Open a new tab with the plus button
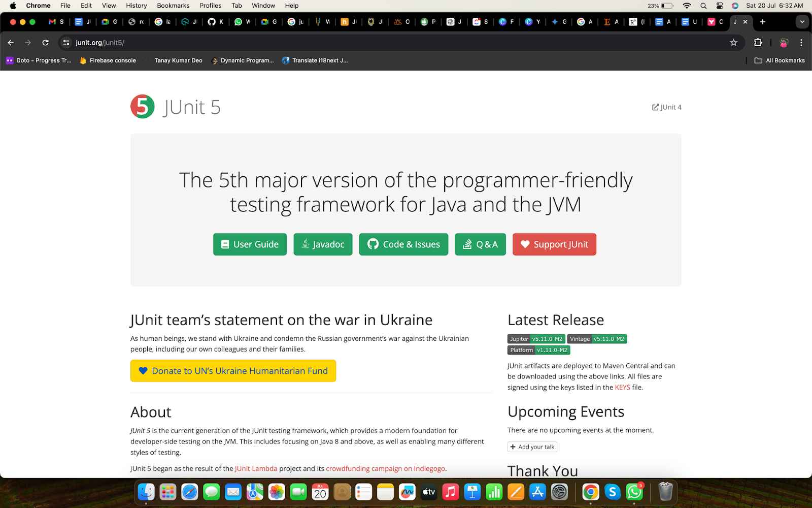This screenshot has height=508, width=812. click(x=763, y=22)
